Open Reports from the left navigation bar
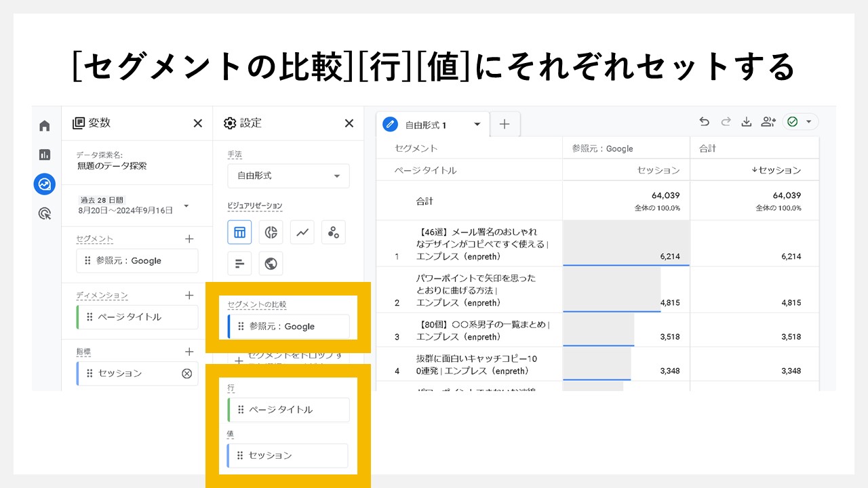868x488 pixels. point(44,155)
